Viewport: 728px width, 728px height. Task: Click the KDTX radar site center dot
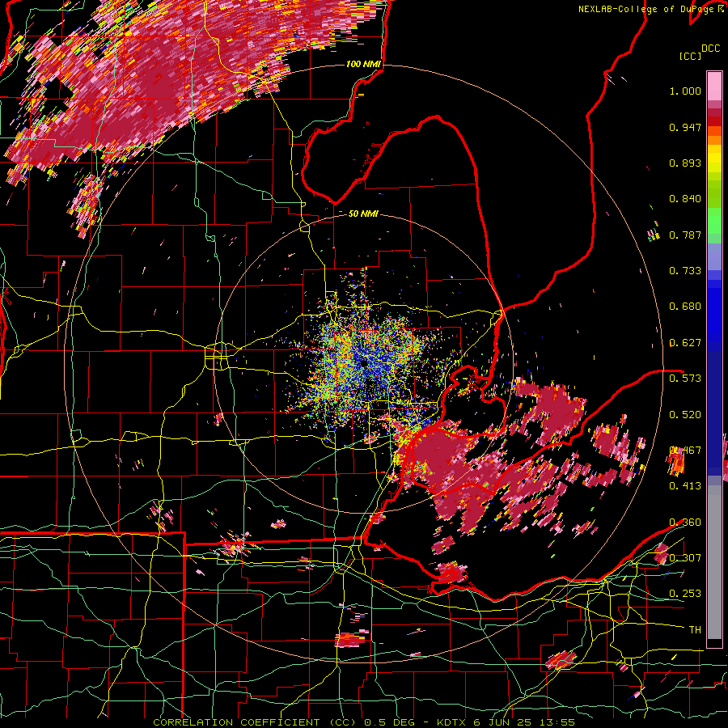tap(363, 363)
